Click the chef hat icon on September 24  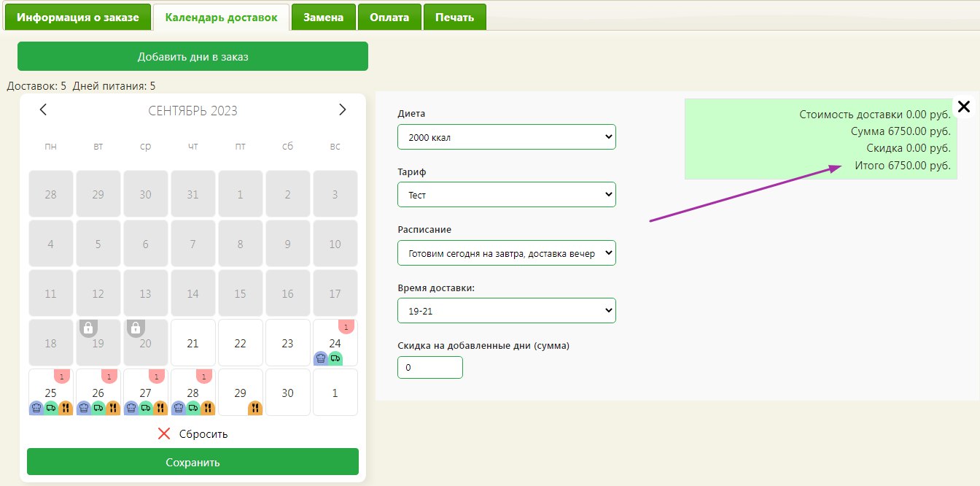pos(321,358)
